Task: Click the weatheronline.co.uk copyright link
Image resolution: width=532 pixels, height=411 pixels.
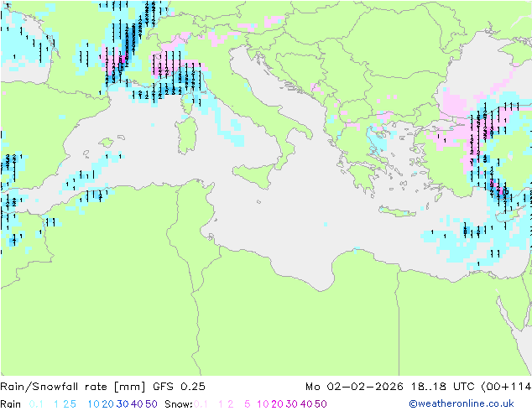Action: point(462,403)
